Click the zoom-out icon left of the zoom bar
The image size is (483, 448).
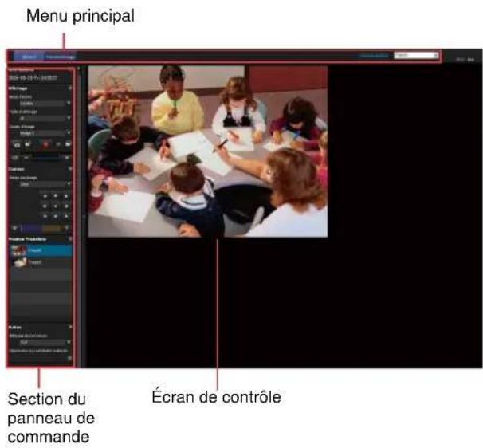14,228
